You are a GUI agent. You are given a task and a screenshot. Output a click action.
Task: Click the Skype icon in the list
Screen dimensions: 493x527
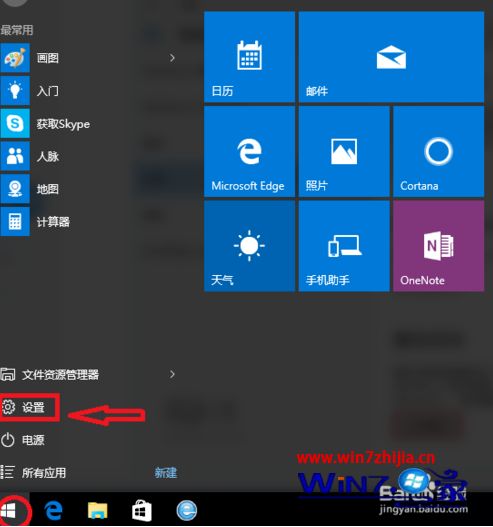click(15, 123)
